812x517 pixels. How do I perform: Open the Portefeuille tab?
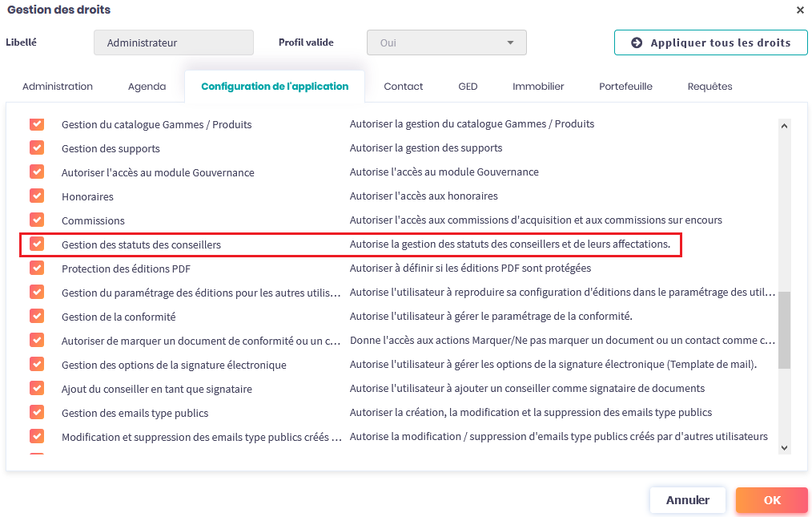click(625, 87)
